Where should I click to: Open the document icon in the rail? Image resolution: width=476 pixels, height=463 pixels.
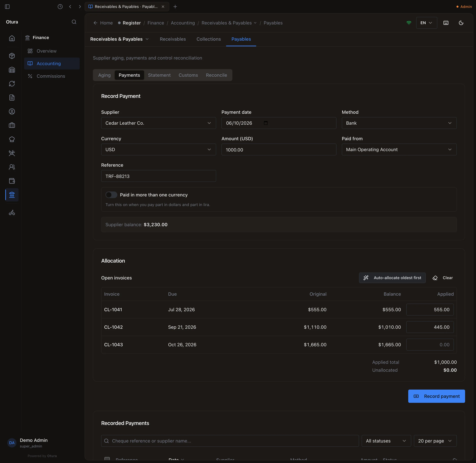coord(12,98)
